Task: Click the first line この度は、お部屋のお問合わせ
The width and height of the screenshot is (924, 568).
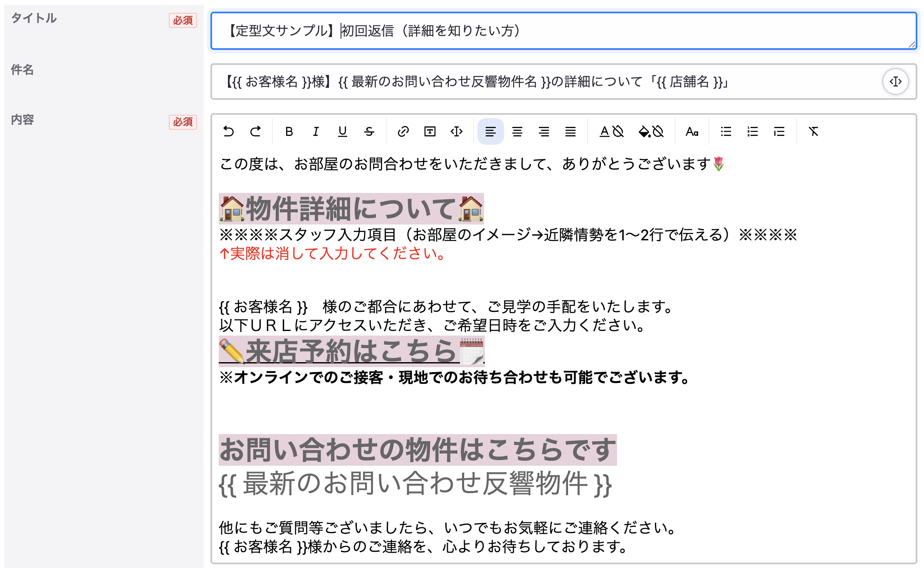Action: [x=472, y=164]
